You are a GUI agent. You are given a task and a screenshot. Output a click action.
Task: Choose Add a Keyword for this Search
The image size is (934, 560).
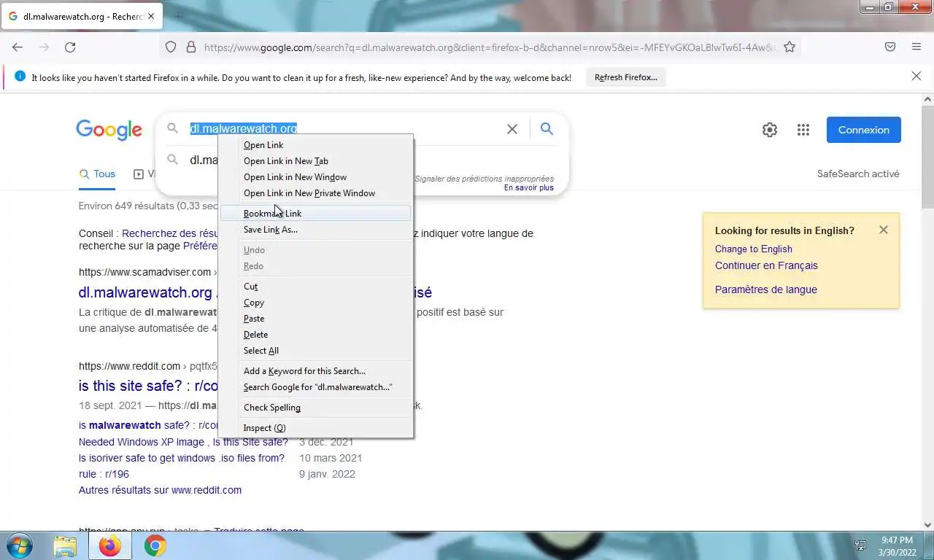pos(316,371)
